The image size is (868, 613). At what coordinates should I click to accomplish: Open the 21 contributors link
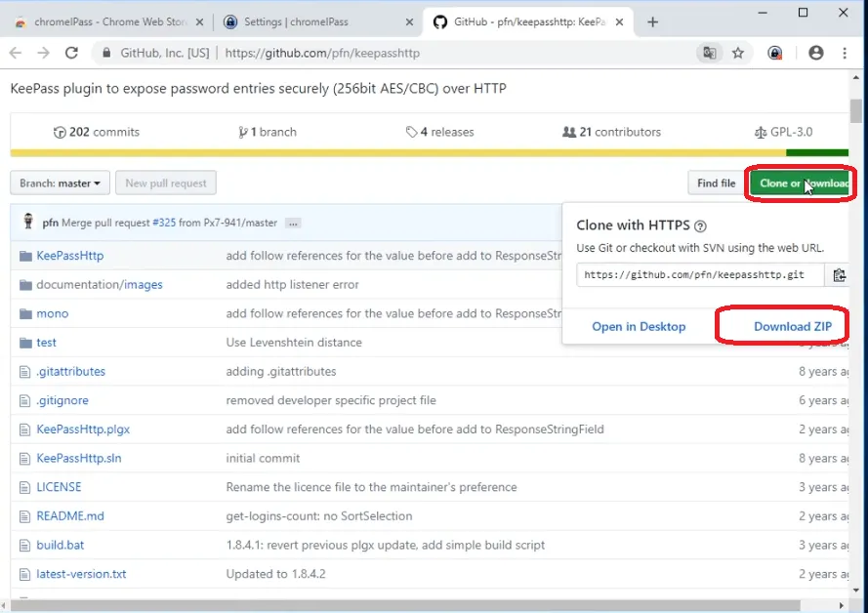tap(611, 132)
